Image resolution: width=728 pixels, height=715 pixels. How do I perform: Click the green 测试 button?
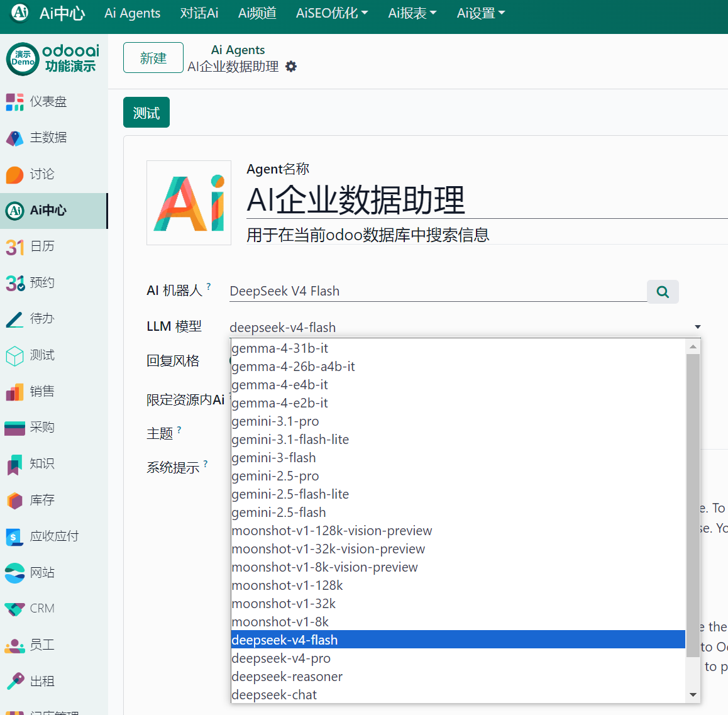[146, 113]
